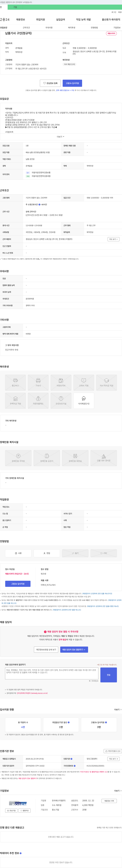This screenshot has width=122, height=868.
Task: Click the 주택자금 지원 welfare icon
Action: (16, 401)
